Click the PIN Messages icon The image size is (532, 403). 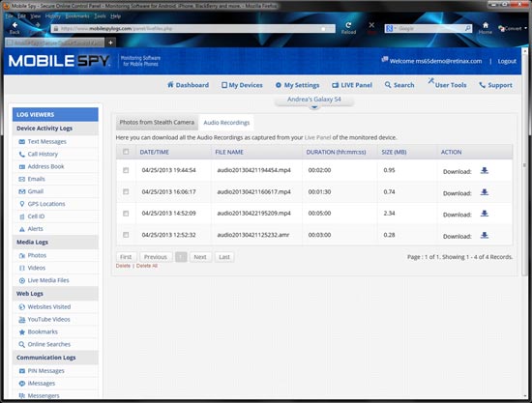[21, 371]
